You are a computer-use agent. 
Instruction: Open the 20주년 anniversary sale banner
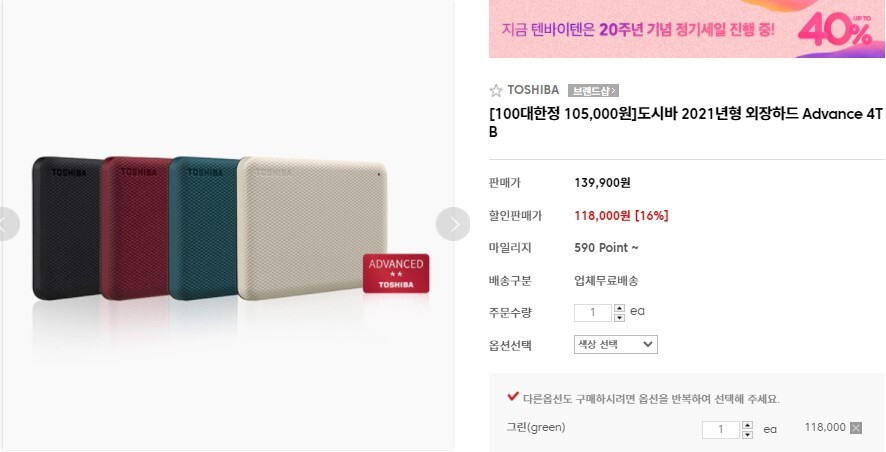[687, 28]
